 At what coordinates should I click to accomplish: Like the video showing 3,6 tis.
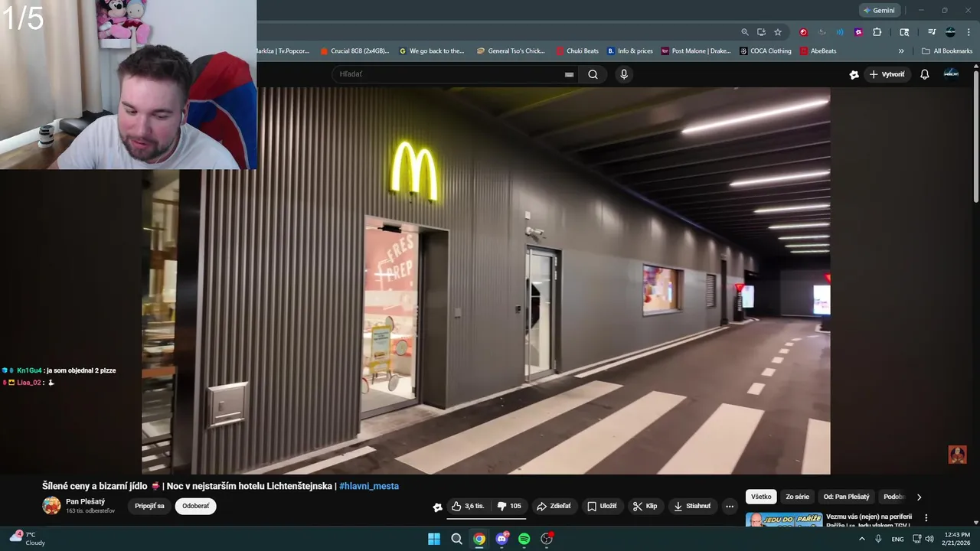click(x=467, y=506)
